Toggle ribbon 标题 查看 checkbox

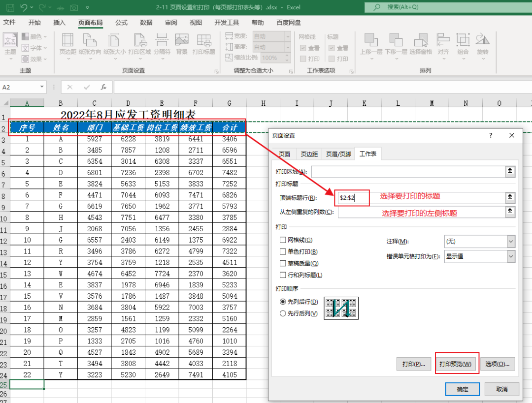click(332, 48)
